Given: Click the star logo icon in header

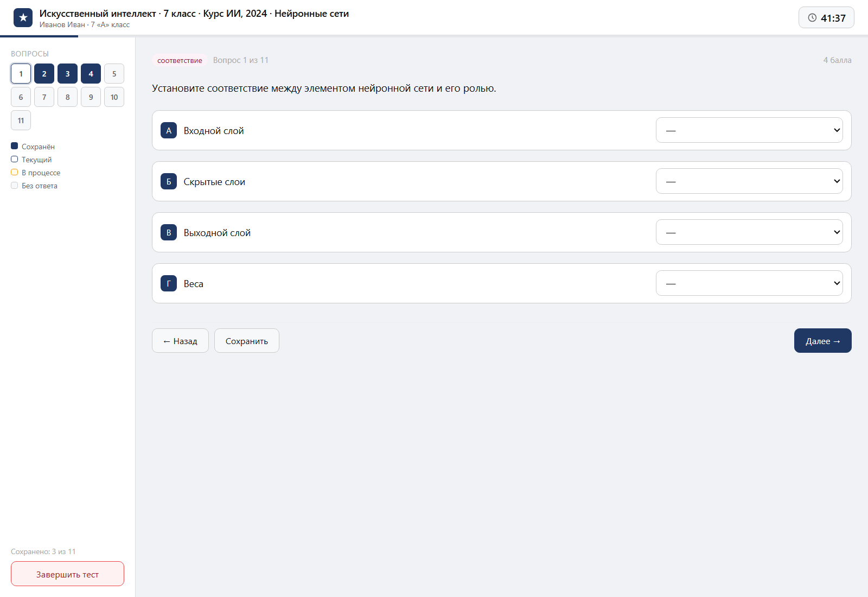Looking at the screenshot, I should [23, 18].
